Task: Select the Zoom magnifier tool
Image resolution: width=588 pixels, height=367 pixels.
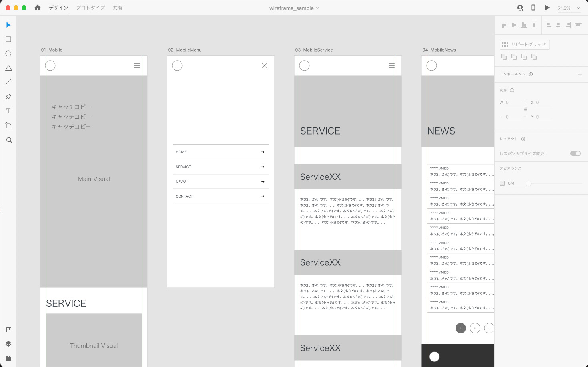Action: pyautogui.click(x=9, y=140)
